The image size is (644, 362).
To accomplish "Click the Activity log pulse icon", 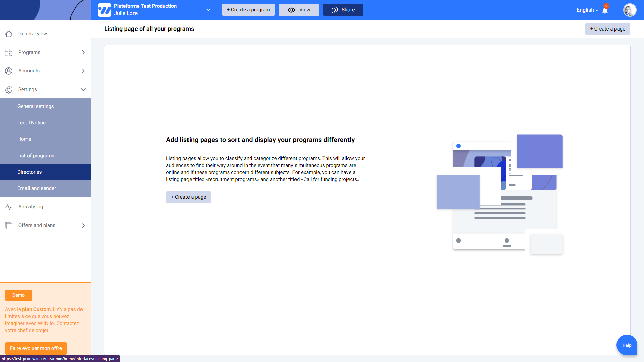I will tap(9, 207).
